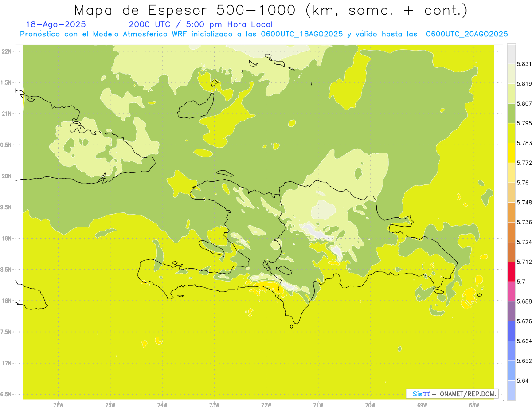Pick the pale yellow-green swatch between 5.807 and 5.819
The height and width of the screenshot is (411, 532).
(511, 94)
